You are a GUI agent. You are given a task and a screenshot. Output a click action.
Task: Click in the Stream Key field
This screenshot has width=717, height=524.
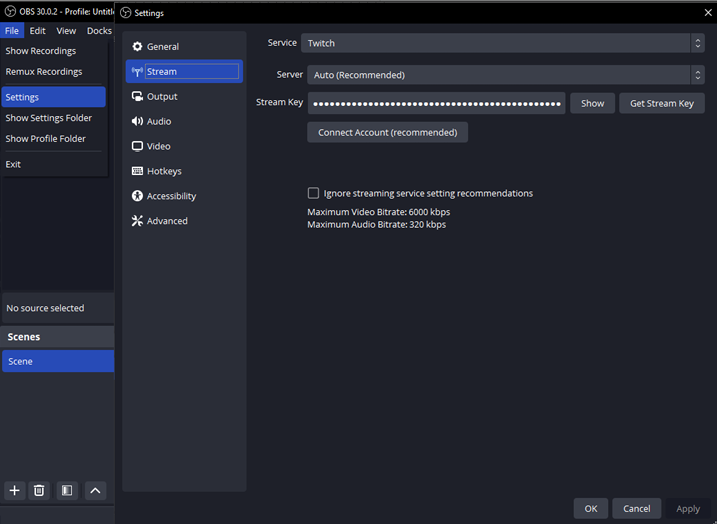tap(436, 103)
